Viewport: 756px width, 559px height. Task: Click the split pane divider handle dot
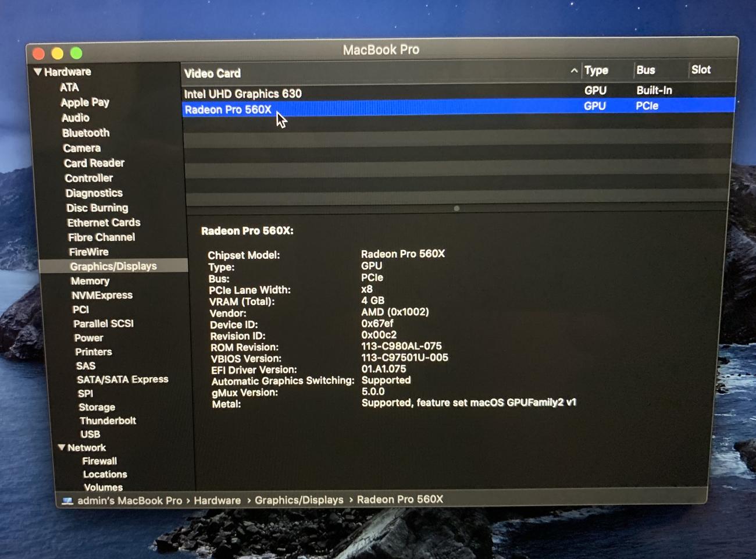click(457, 208)
